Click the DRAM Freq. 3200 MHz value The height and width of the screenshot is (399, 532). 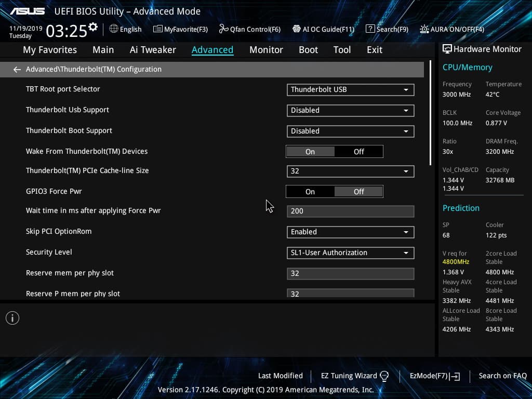pyautogui.click(x=499, y=152)
